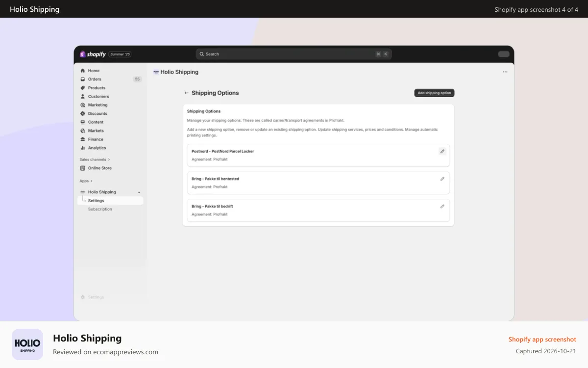The image size is (588, 368).
Task: Click the Add shipping option button
Action: (x=434, y=93)
